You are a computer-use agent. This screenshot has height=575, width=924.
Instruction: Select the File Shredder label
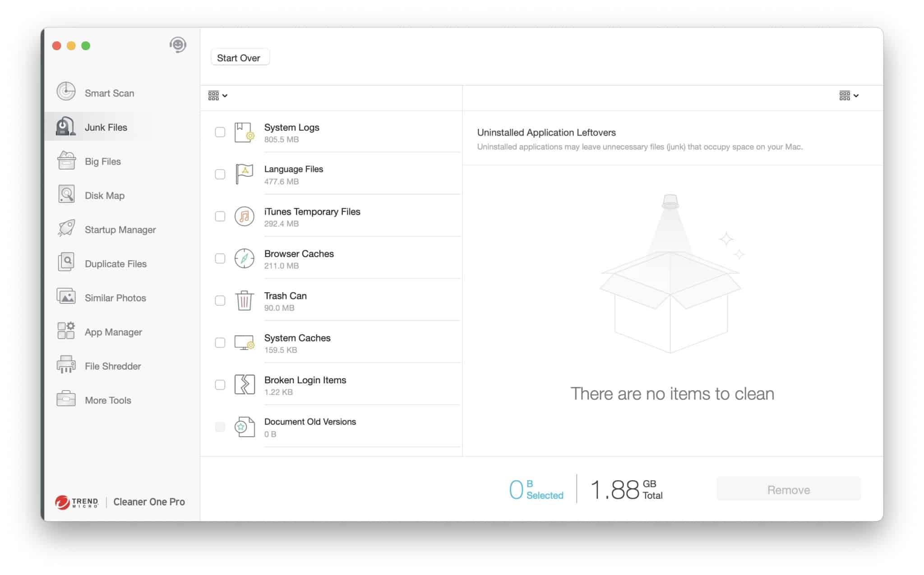(113, 366)
